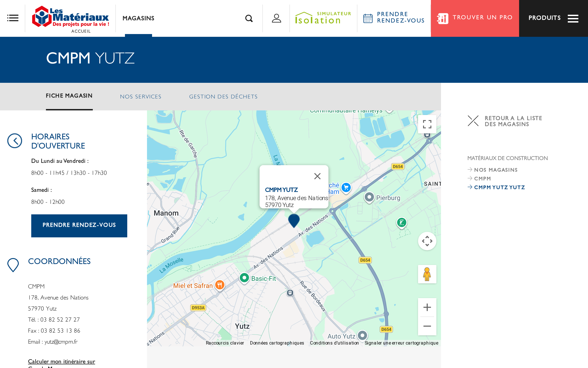This screenshot has height=368, width=588.
Task: Open the search magnifier icon
Action: coord(249,18)
